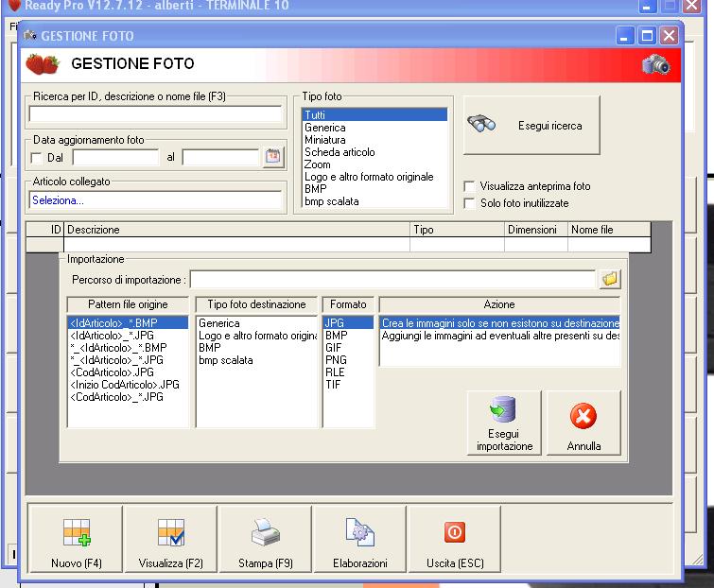
Task: Click Stampa (F9) label
Action: pyautogui.click(x=266, y=563)
